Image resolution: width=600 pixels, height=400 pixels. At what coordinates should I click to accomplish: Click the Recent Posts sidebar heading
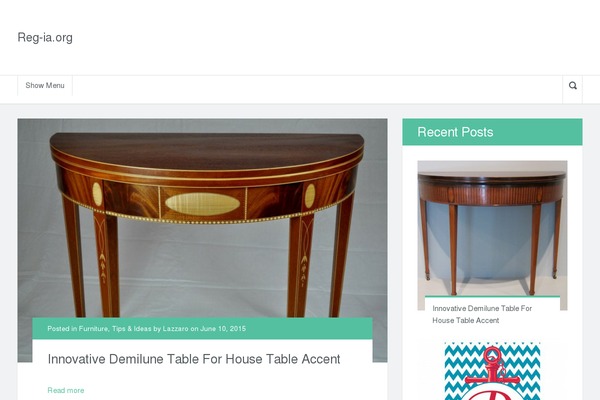tap(455, 132)
